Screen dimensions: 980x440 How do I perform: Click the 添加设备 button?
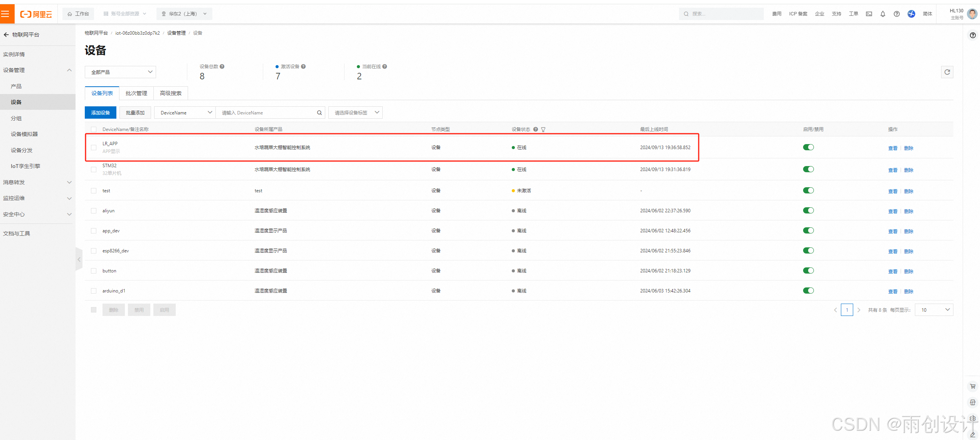pyautogui.click(x=100, y=113)
